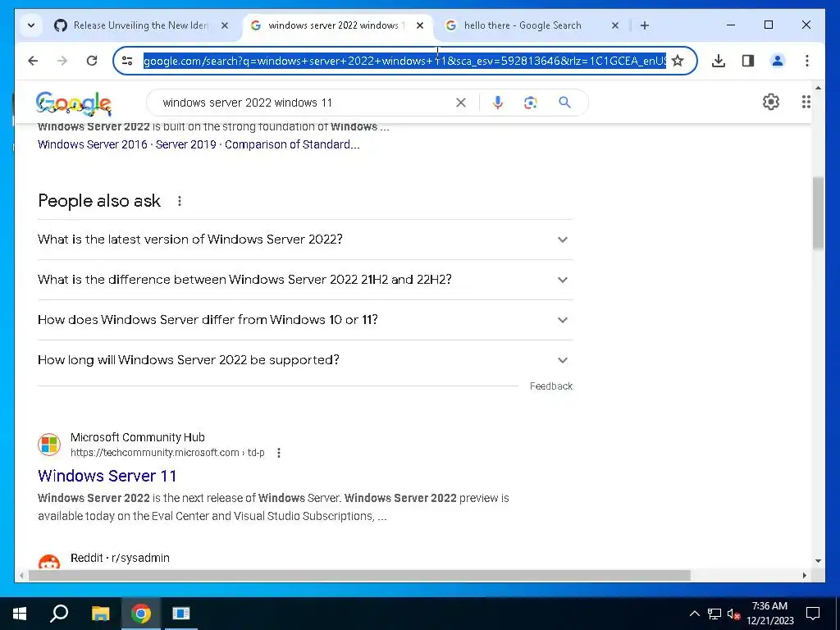Open network status tray icon

click(x=714, y=614)
